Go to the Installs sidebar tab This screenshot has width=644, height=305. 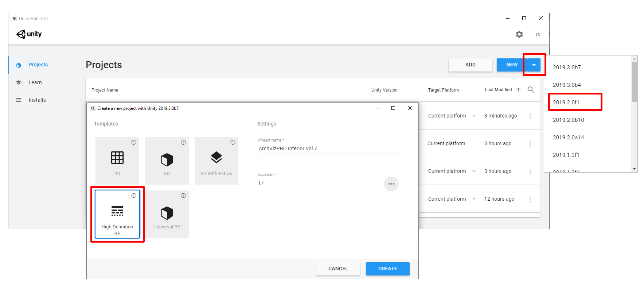click(37, 100)
